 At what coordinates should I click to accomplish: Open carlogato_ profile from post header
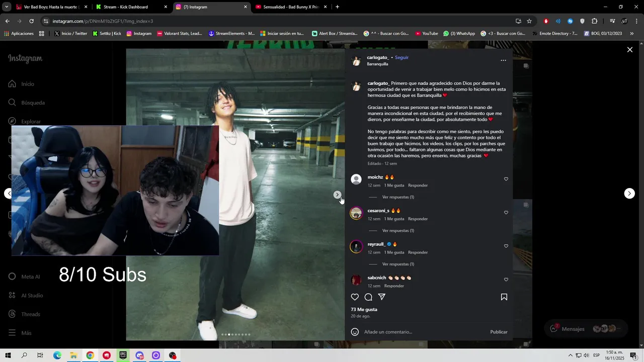point(378,57)
